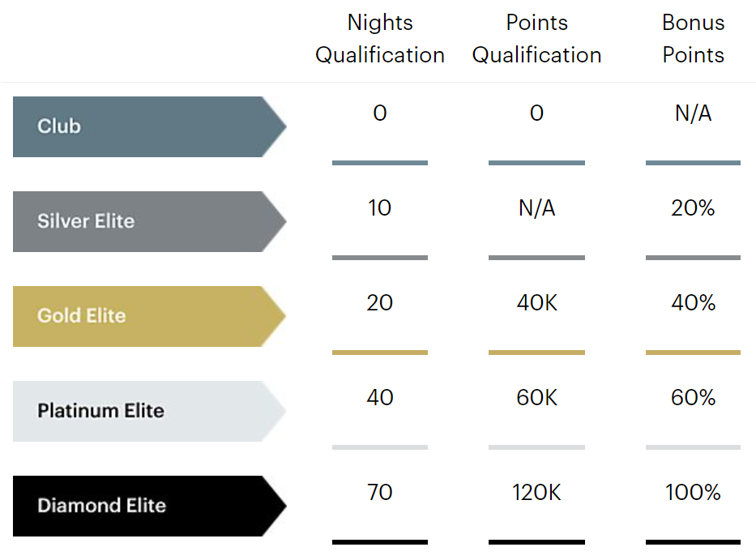Click Diamond Elite's 70 nights value

(x=380, y=493)
